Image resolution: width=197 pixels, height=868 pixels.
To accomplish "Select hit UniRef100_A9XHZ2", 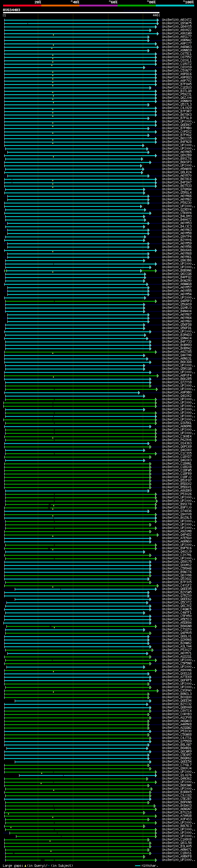I will (x=177, y=30).
